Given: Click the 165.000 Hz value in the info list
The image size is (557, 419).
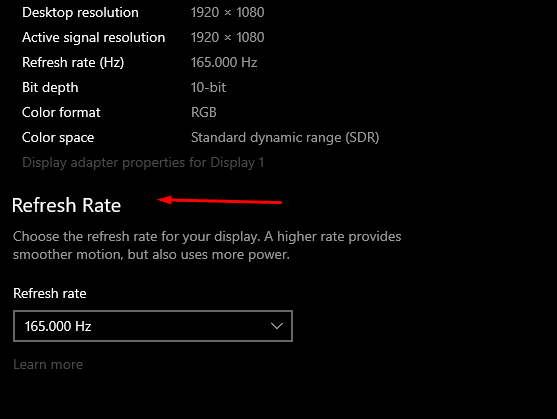Looking at the screenshot, I should coord(224,62).
